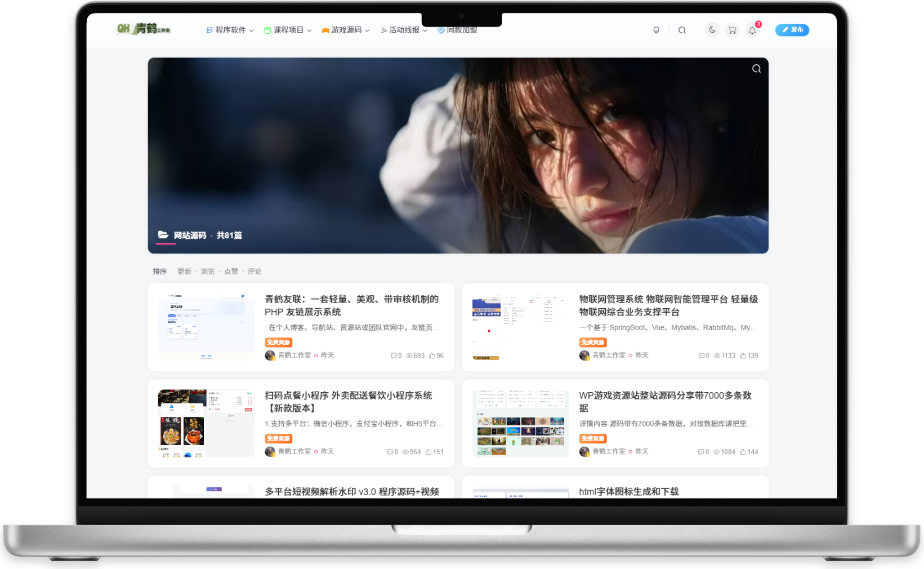Screen dimensions: 924x569
Task: Click comment icon on 物联网 post
Action: 702,356
